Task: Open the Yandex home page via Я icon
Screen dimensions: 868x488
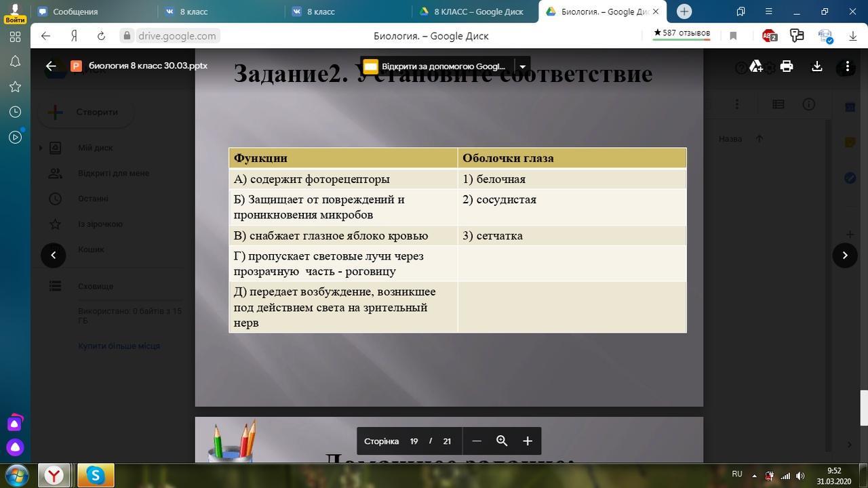Action: tap(74, 36)
